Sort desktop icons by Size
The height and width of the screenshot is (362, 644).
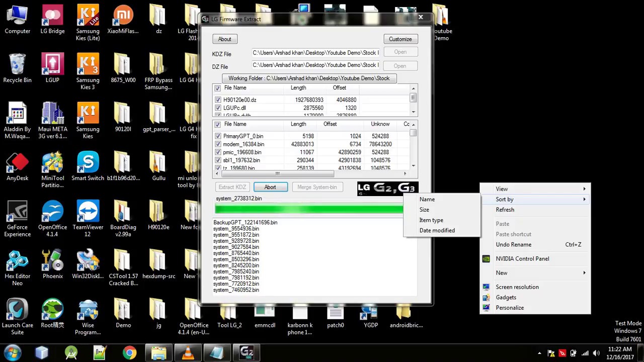(x=424, y=210)
